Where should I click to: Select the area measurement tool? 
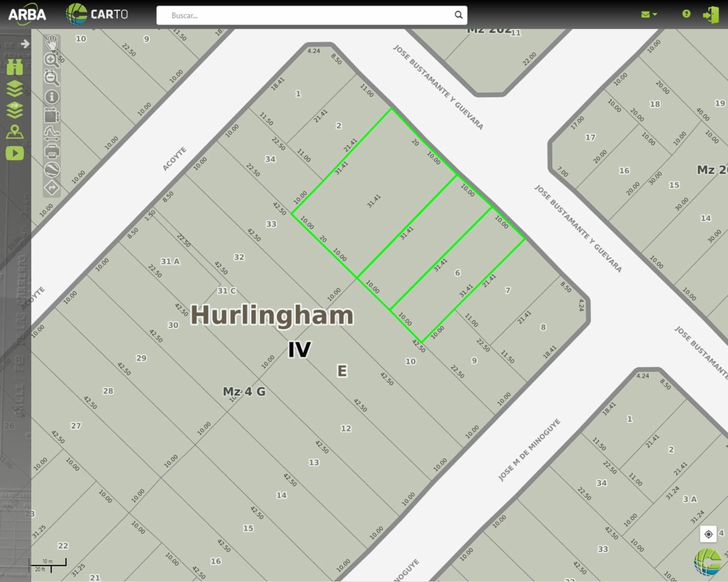click(51, 115)
